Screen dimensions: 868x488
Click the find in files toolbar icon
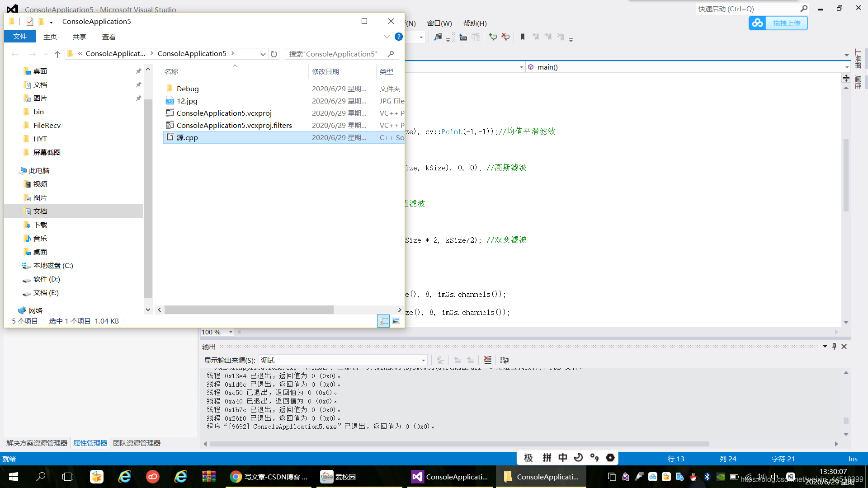(x=438, y=37)
